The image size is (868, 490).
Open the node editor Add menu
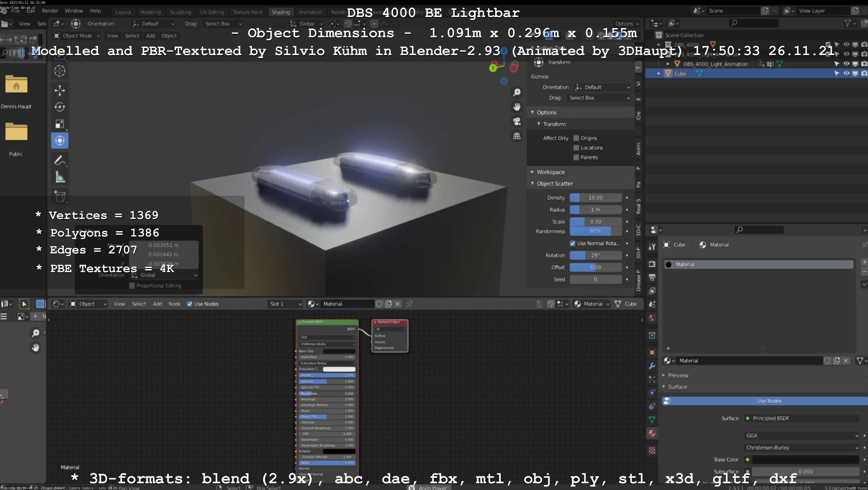(x=157, y=304)
